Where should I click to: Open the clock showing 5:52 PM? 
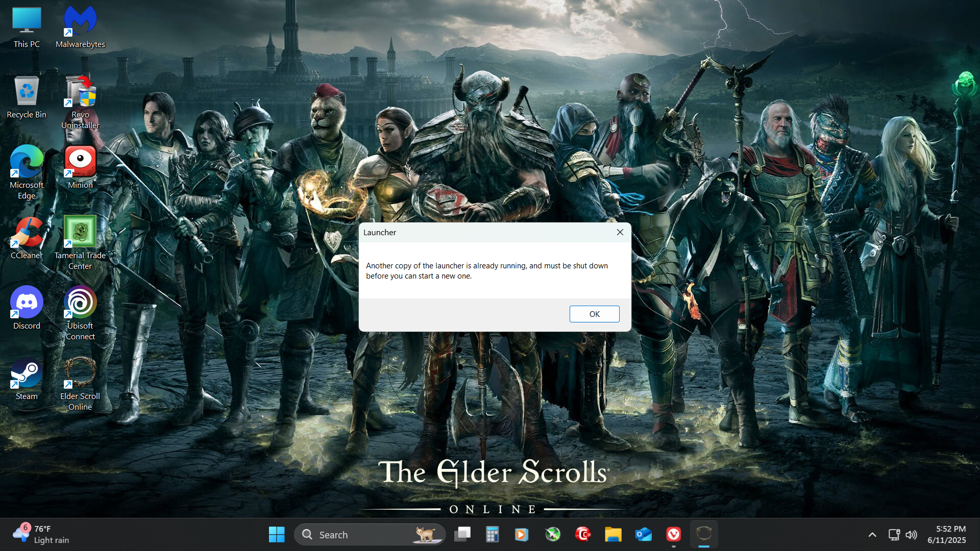pos(947,534)
